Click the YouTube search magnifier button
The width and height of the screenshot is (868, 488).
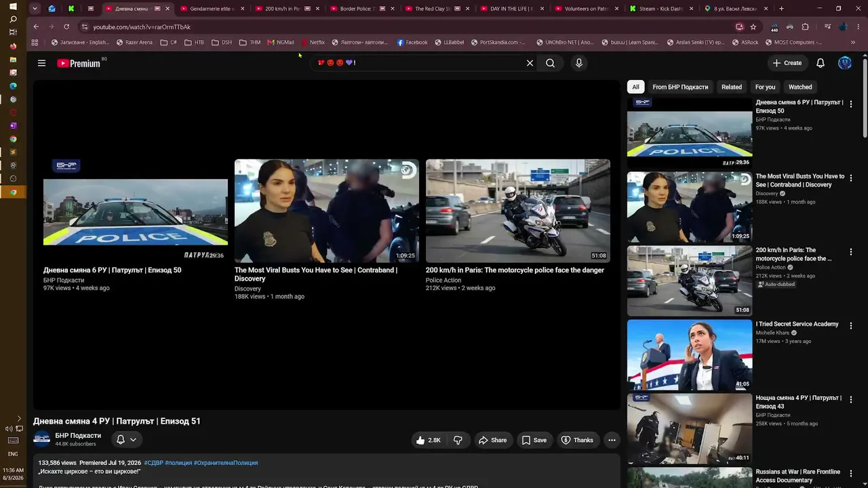tap(550, 63)
